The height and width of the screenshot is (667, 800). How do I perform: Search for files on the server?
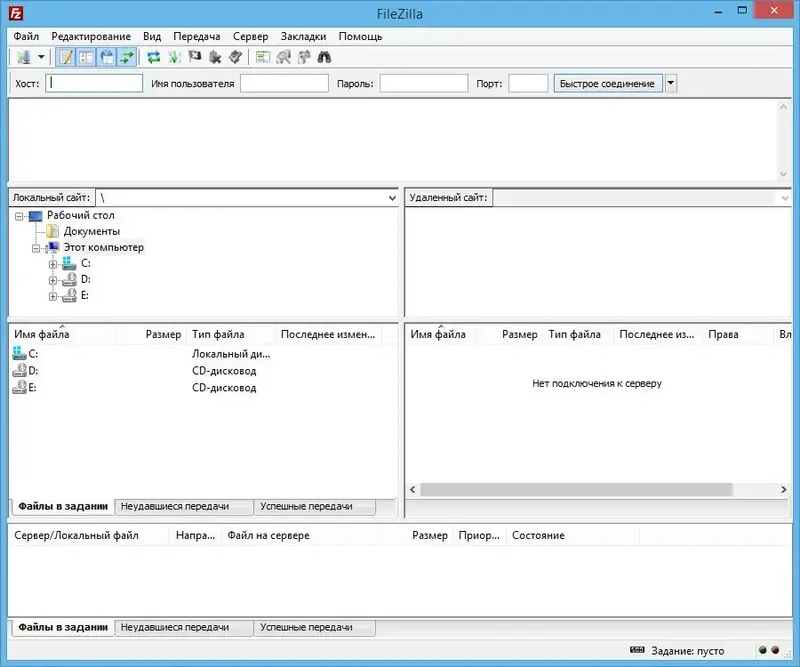click(x=325, y=57)
